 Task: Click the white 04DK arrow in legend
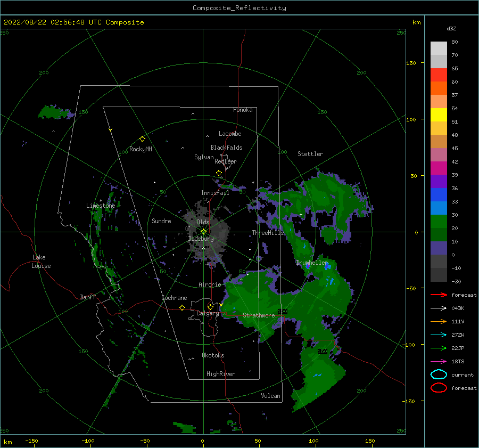[x=439, y=308]
